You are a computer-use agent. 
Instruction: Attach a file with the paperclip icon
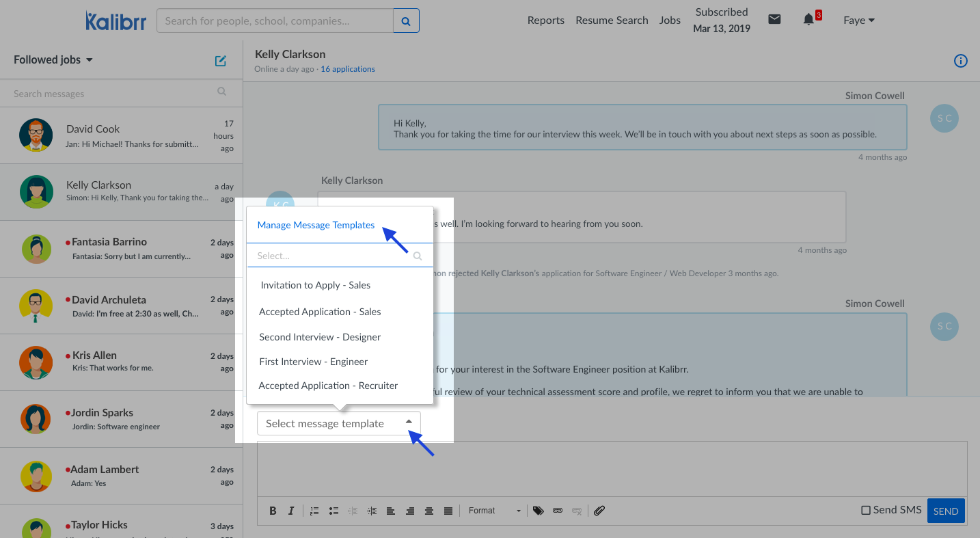point(599,510)
